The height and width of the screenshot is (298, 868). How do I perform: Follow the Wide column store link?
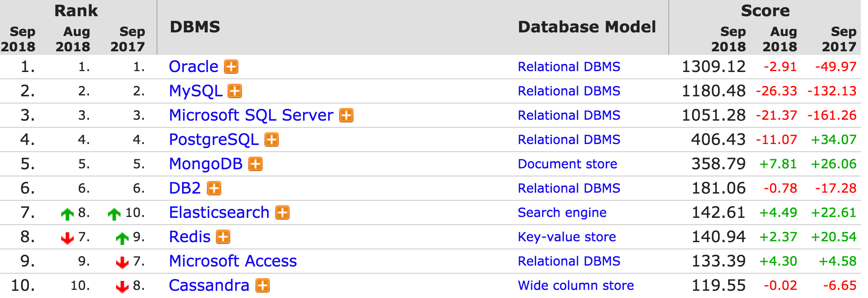[x=576, y=285]
